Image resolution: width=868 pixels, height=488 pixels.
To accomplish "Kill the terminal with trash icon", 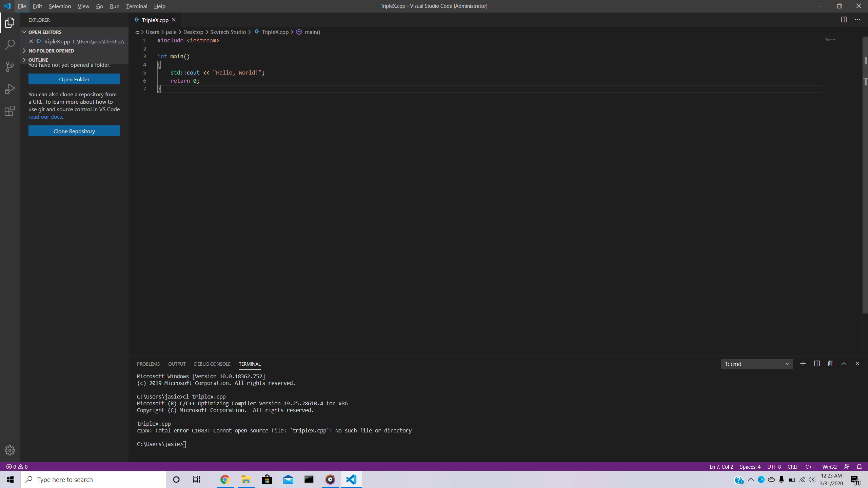I will [830, 364].
